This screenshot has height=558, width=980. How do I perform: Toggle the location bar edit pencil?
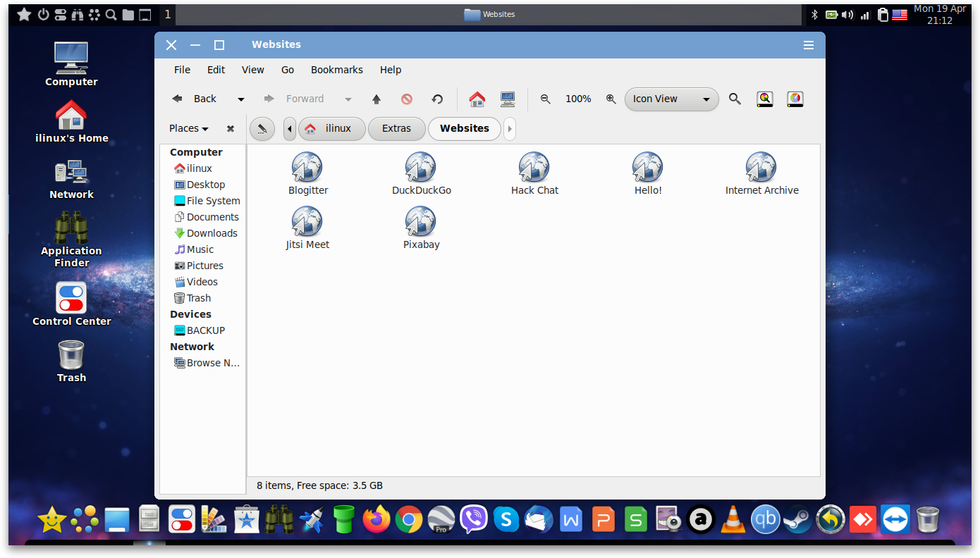[x=262, y=129]
